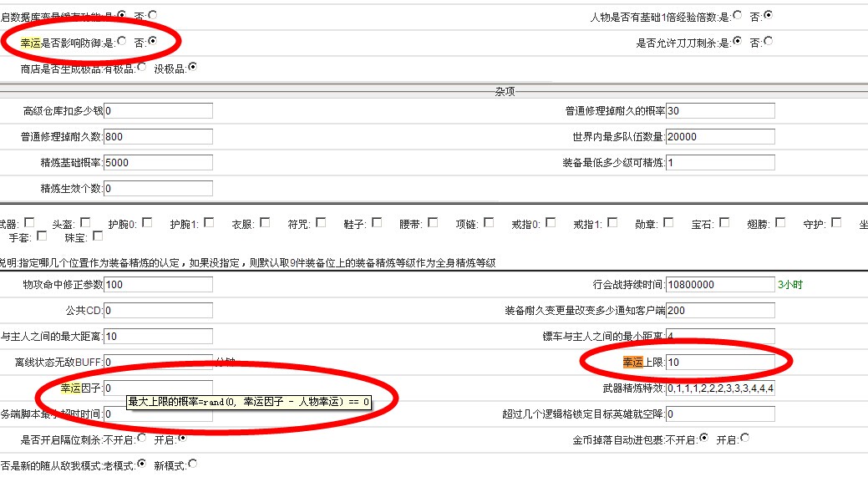This screenshot has height=477, width=868.
Task: Click the 世界内最多队伍数量 field showing 20000
Action: coord(720,137)
